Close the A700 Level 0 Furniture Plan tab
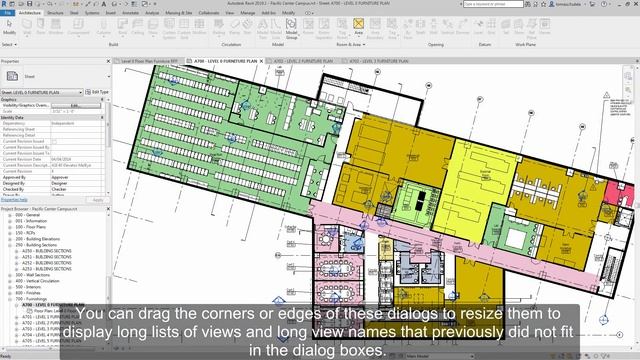Image resolution: width=640 pixels, height=360 pixels. coord(262,61)
